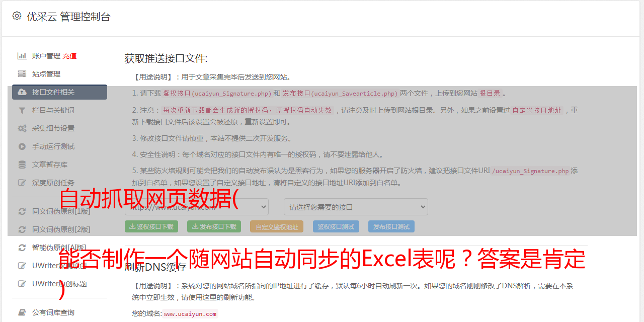Select the 站点管理 server icon

(22, 74)
